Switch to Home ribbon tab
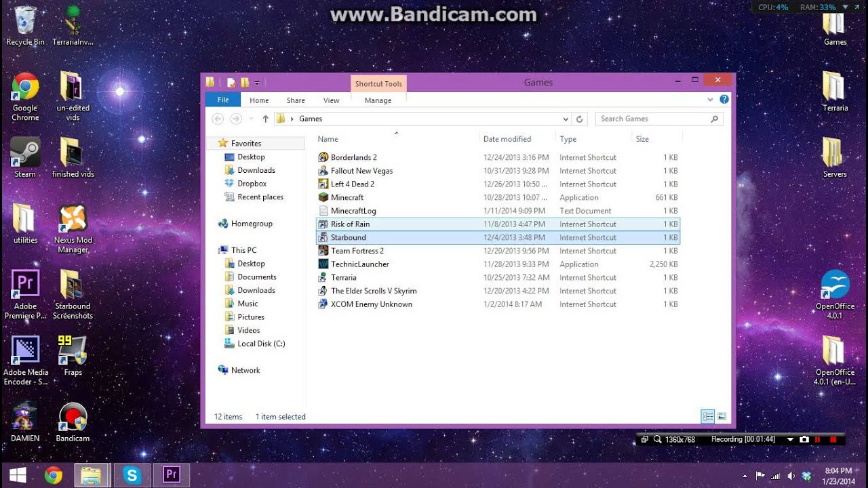The image size is (868, 488). pos(259,100)
